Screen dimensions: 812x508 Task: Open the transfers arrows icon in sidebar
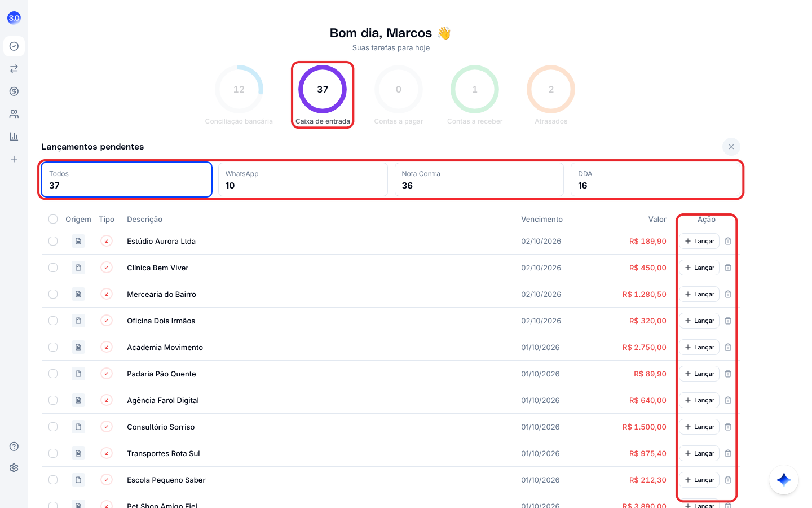[x=14, y=69]
